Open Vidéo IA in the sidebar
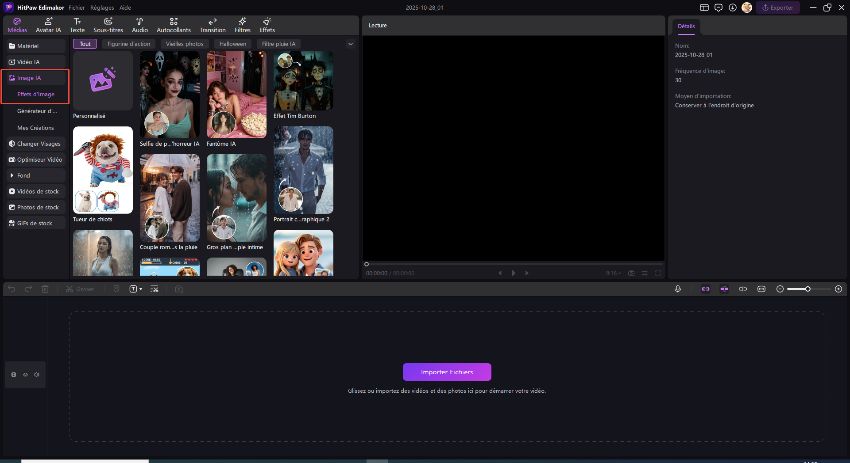850x463 pixels. [35, 62]
